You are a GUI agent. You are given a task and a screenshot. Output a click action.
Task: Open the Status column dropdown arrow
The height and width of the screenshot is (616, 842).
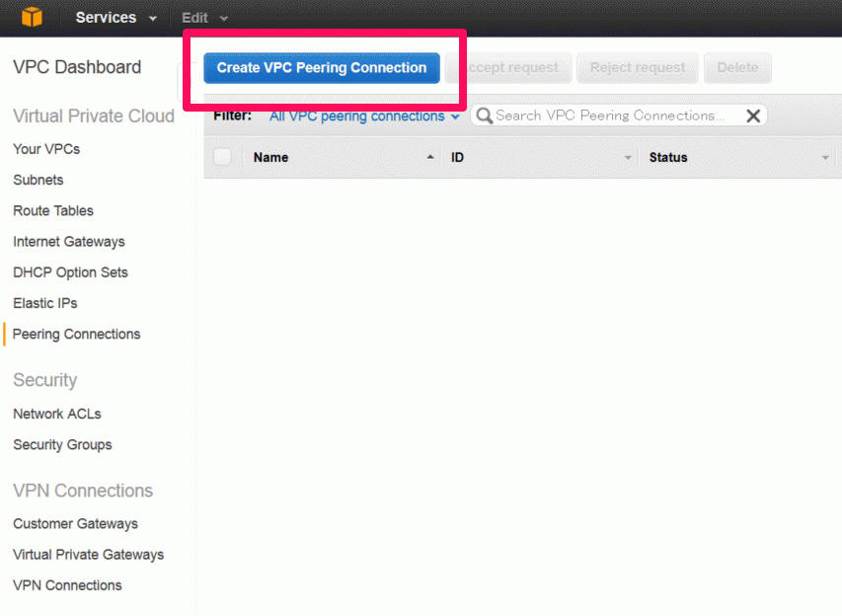click(x=825, y=158)
